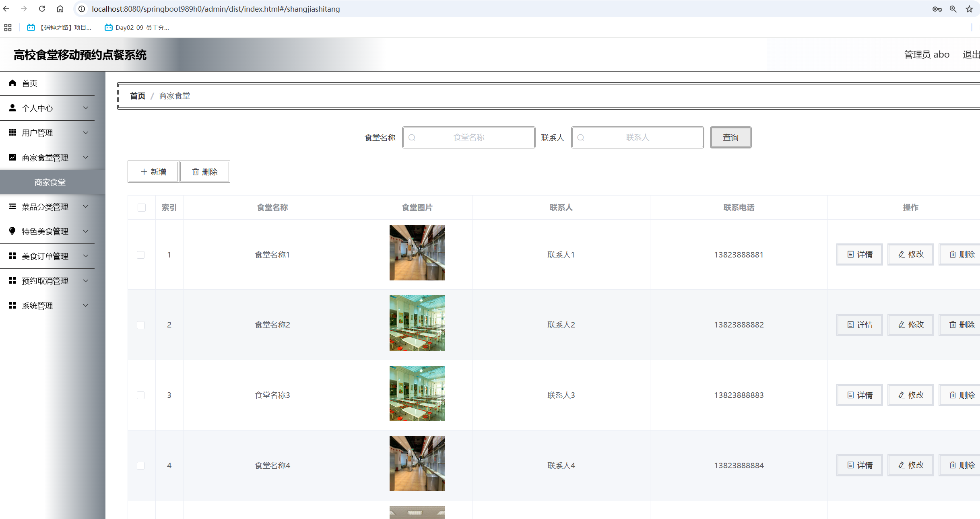Screen dimensions: 980x519
Task: Click the 特色美食管理 bulb icon
Action: (12, 231)
